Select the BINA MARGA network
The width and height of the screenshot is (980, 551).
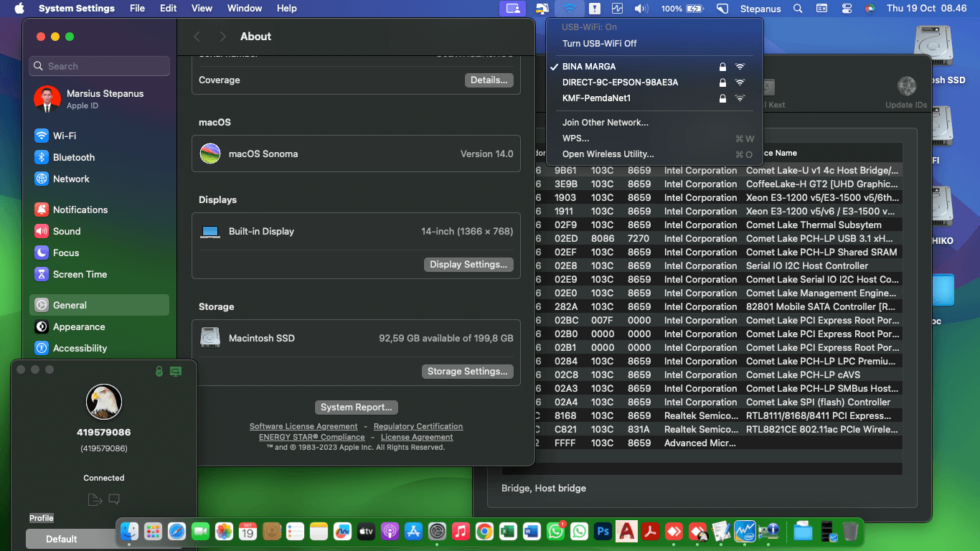pyautogui.click(x=589, y=67)
